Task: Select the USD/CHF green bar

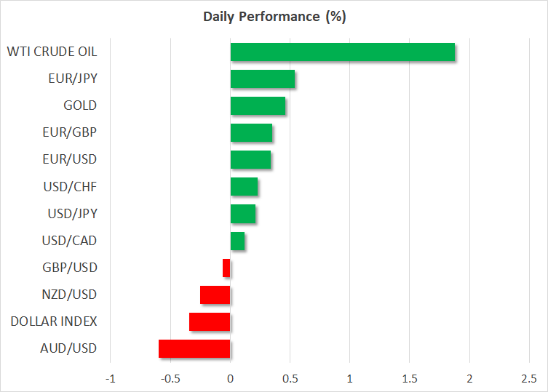Action: [x=244, y=187]
